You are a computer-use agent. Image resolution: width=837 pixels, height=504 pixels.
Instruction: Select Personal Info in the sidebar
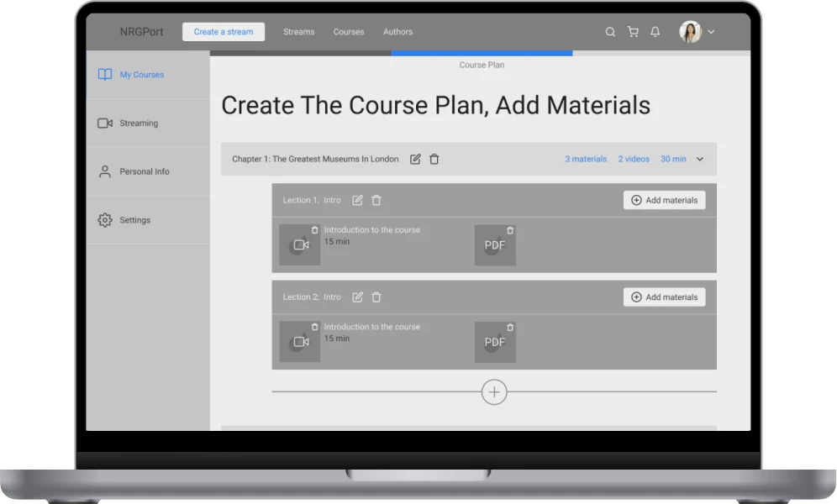tap(148, 171)
